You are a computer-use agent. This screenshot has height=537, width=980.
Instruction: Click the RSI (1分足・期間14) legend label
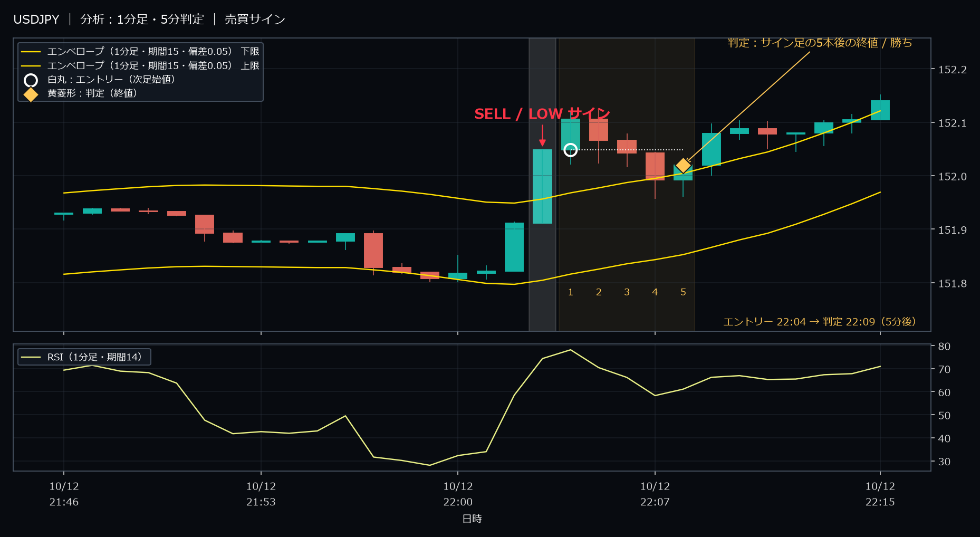tap(94, 357)
